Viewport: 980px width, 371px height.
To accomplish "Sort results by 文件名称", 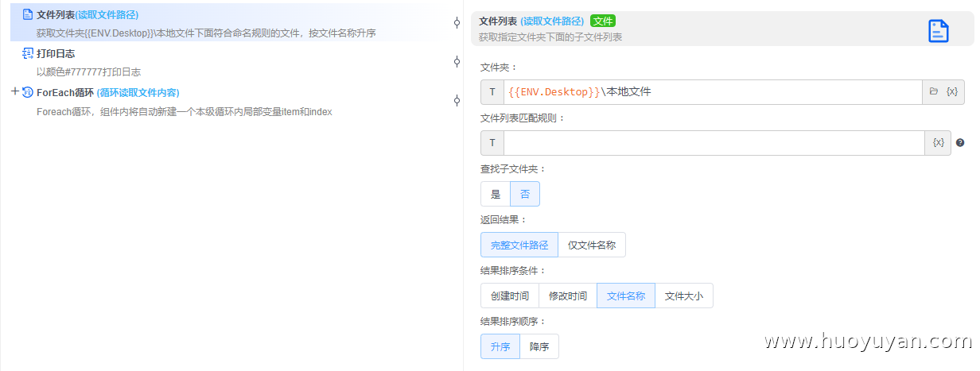I will point(626,296).
